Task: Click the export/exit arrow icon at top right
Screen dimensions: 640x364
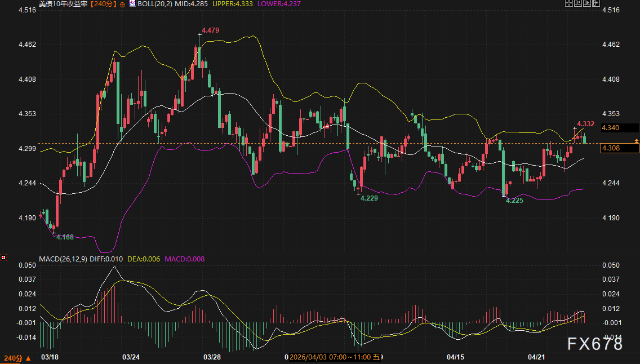Action: point(596,3)
